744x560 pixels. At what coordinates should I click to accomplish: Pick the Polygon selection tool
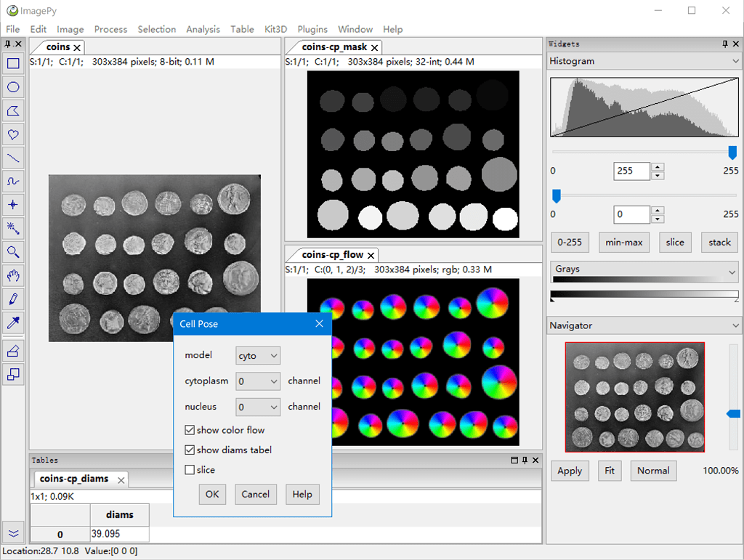point(12,110)
